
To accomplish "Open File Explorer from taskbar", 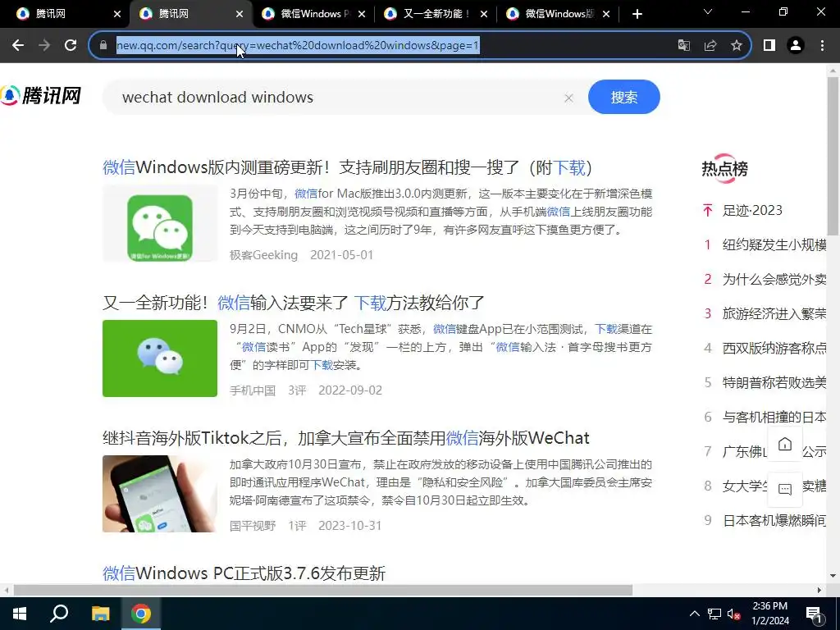I will [x=100, y=614].
